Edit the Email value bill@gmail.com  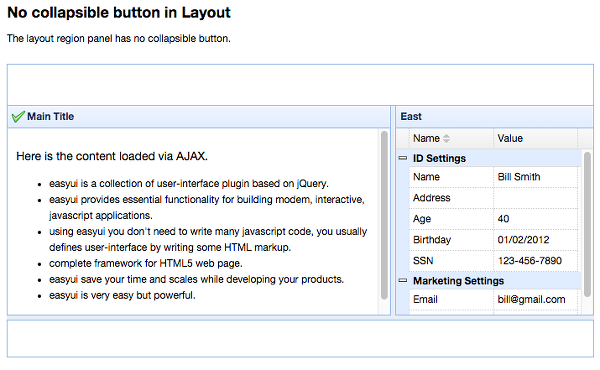pos(535,300)
